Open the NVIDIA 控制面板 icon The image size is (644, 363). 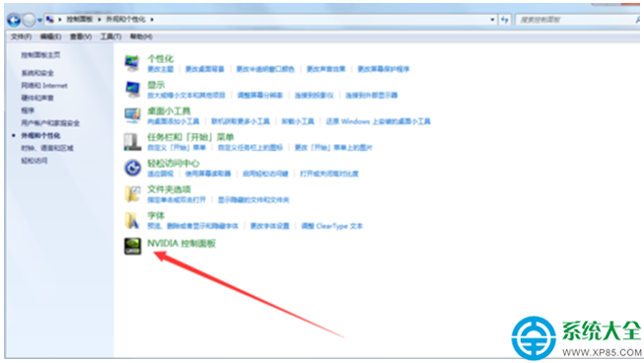click(x=133, y=246)
